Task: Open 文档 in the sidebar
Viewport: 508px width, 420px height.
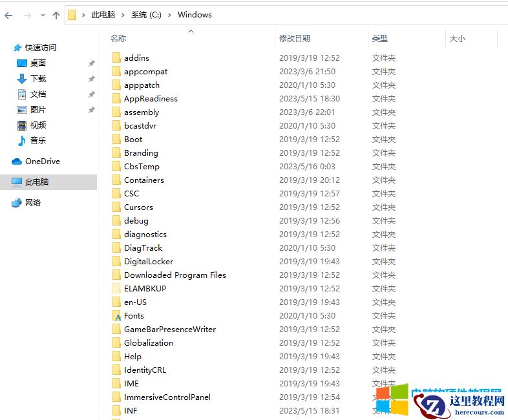Action: (38, 94)
